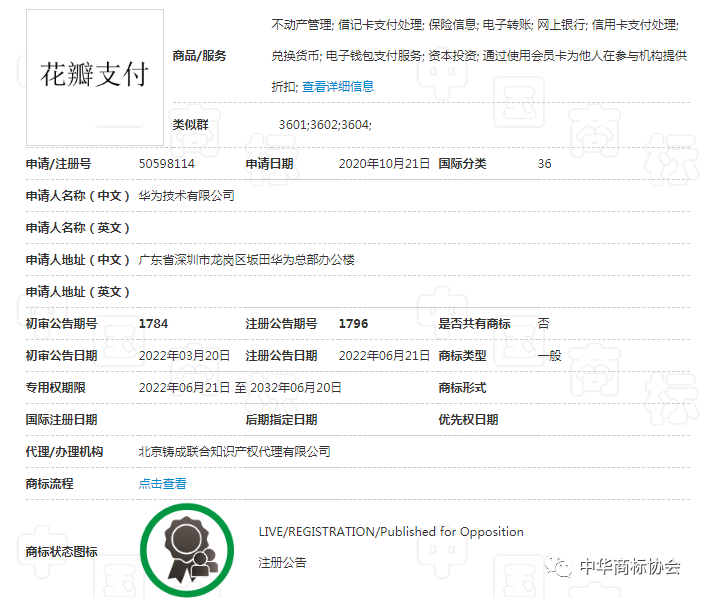Click international class value 36

tap(544, 164)
